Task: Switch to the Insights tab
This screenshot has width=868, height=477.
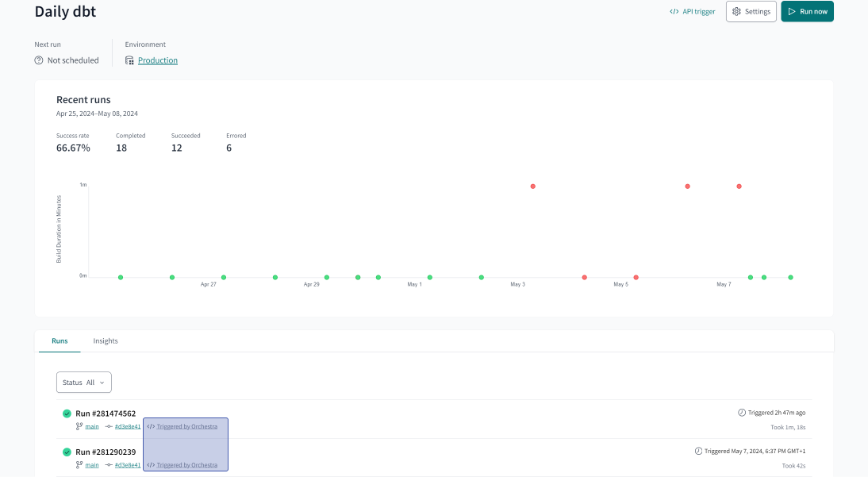Action: (106, 341)
